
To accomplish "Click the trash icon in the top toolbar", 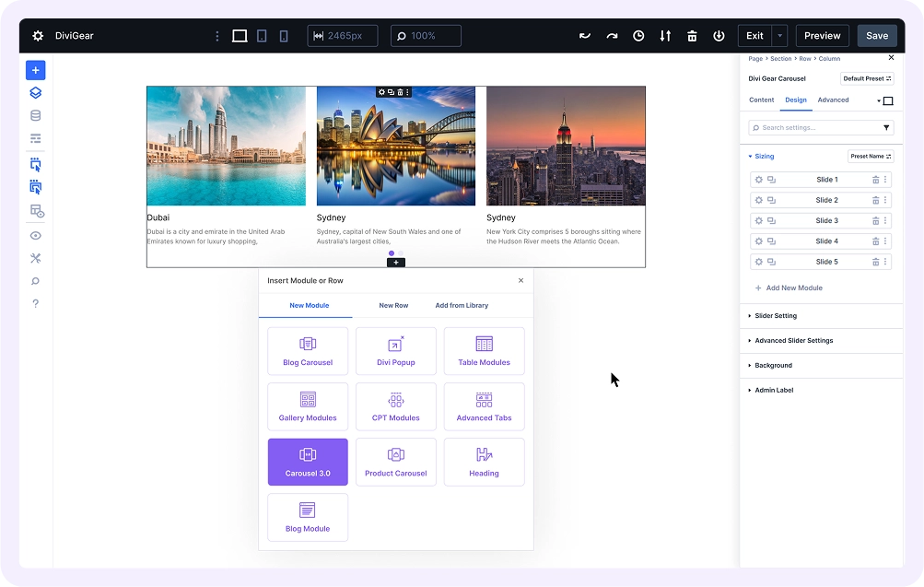I will 692,36.
